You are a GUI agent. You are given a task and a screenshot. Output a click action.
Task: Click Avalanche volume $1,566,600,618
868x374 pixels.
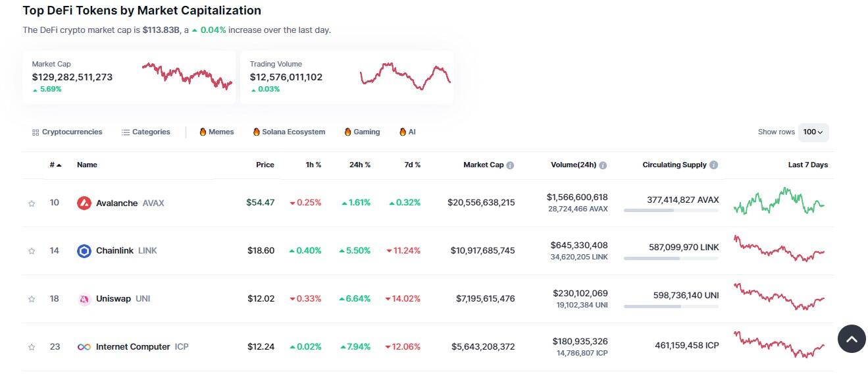[577, 197]
